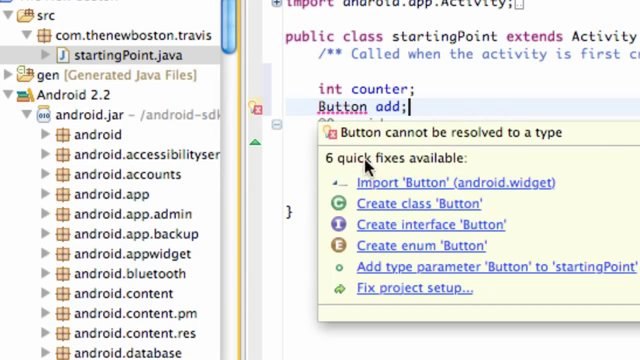The height and width of the screenshot is (360, 640).
Task: Open the Fix project setup link
Action: (x=415, y=288)
